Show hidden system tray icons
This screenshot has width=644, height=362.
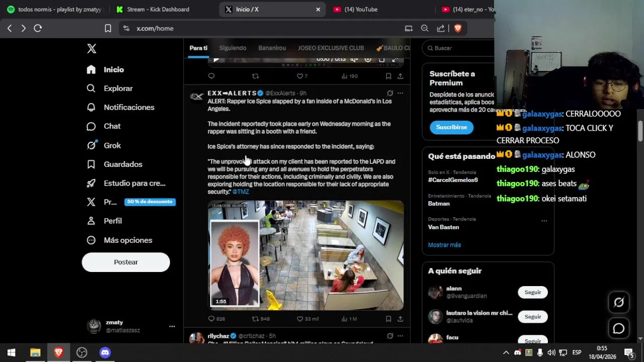tap(506, 352)
